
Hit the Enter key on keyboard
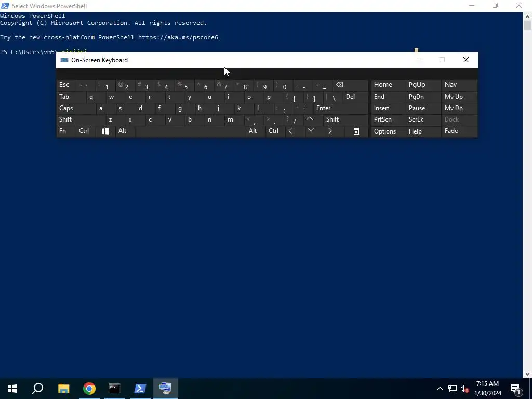341,108
